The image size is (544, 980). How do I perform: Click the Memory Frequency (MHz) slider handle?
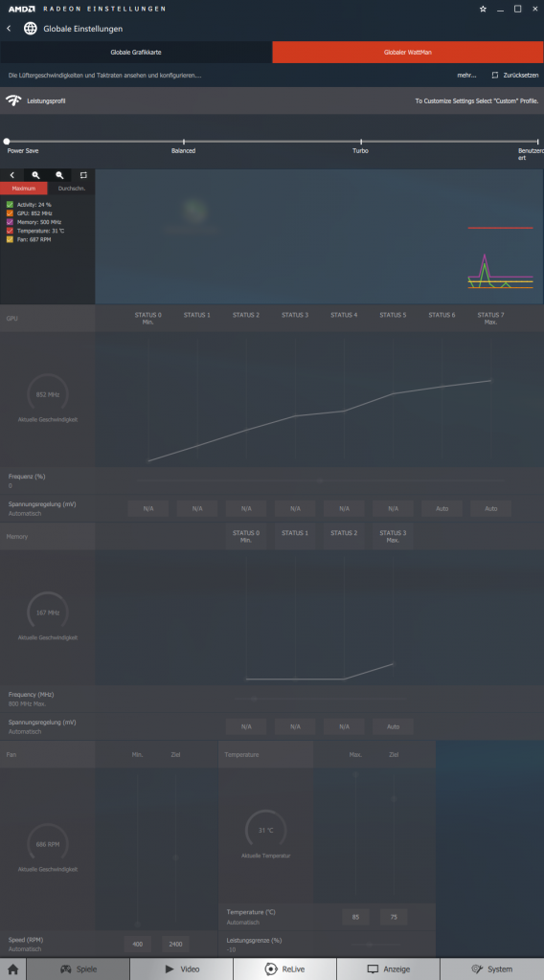point(255,699)
